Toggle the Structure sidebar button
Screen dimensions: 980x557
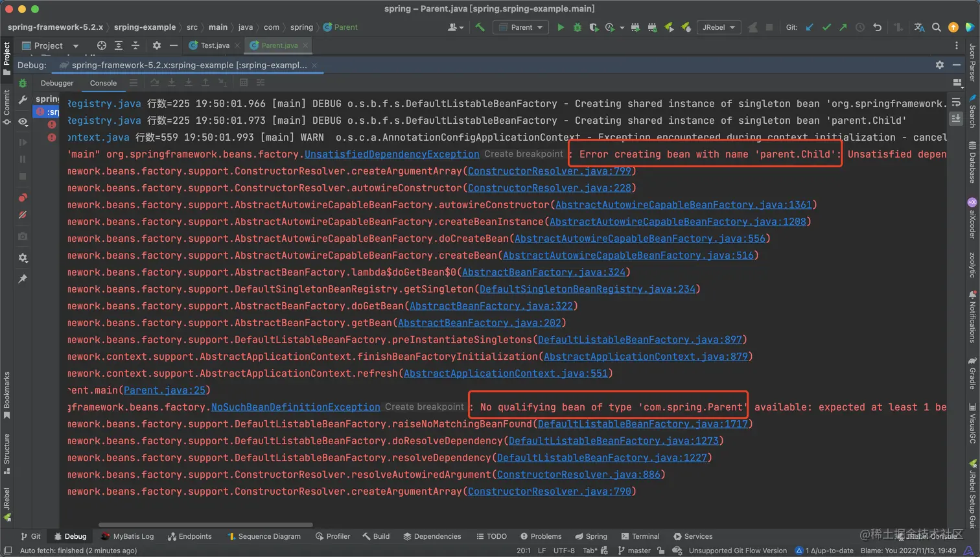coord(6,453)
